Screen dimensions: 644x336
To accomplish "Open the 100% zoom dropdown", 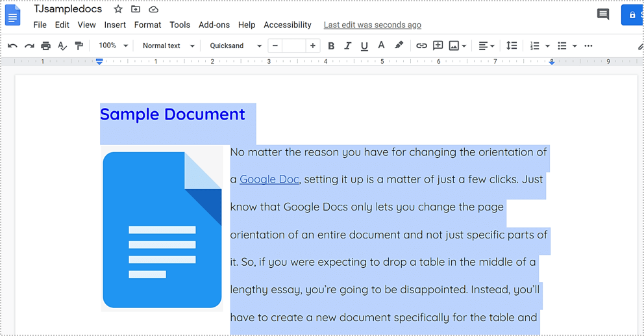I will tap(113, 45).
